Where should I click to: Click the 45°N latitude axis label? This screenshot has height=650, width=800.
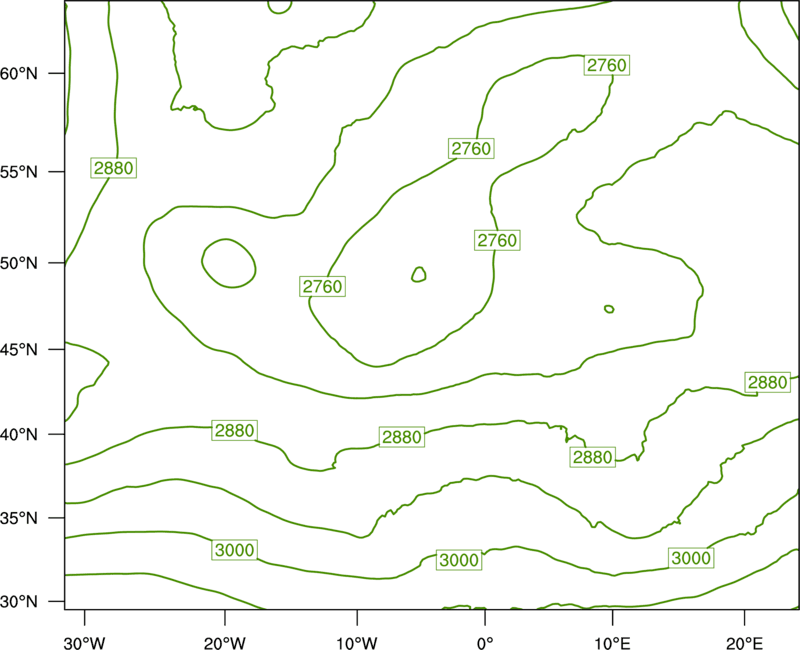tap(19, 349)
